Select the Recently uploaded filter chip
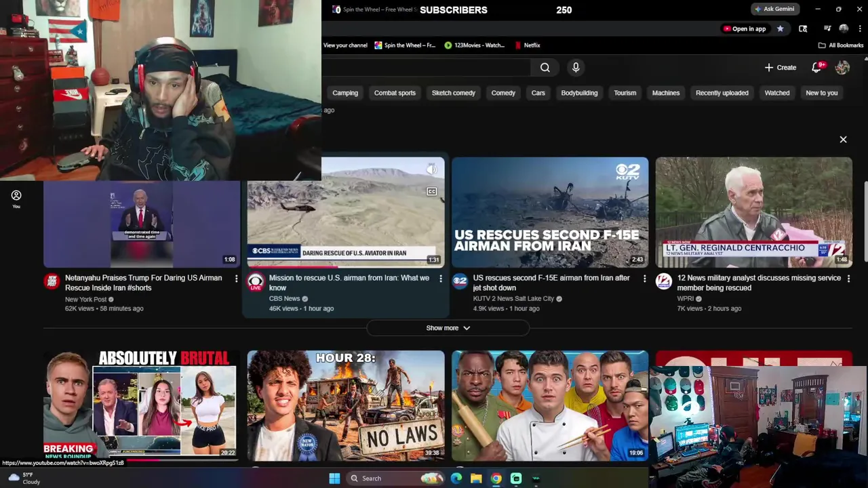The height and width of the screenshot is (488, 868). (x=722, y=93)
